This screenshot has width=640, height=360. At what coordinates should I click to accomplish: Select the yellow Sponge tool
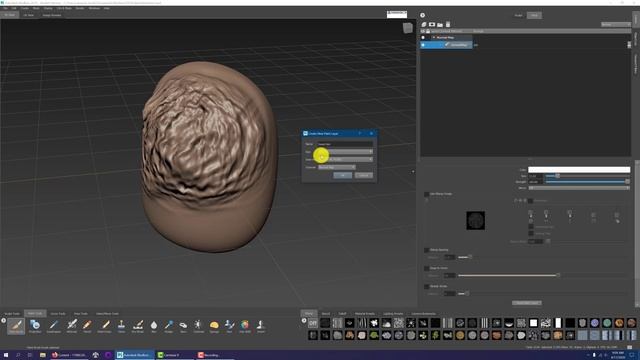click(214, 326)
